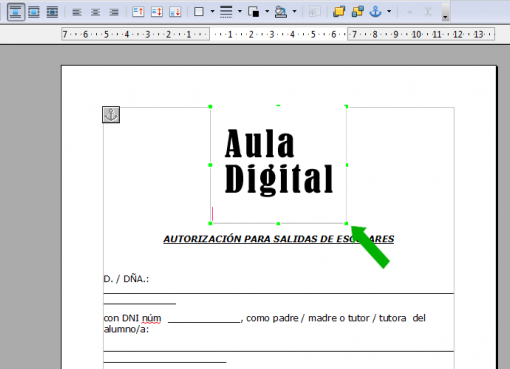Click the text 'alumno/a:'
The width and height of the screenshot is (510, 369).
coord(126,329)
